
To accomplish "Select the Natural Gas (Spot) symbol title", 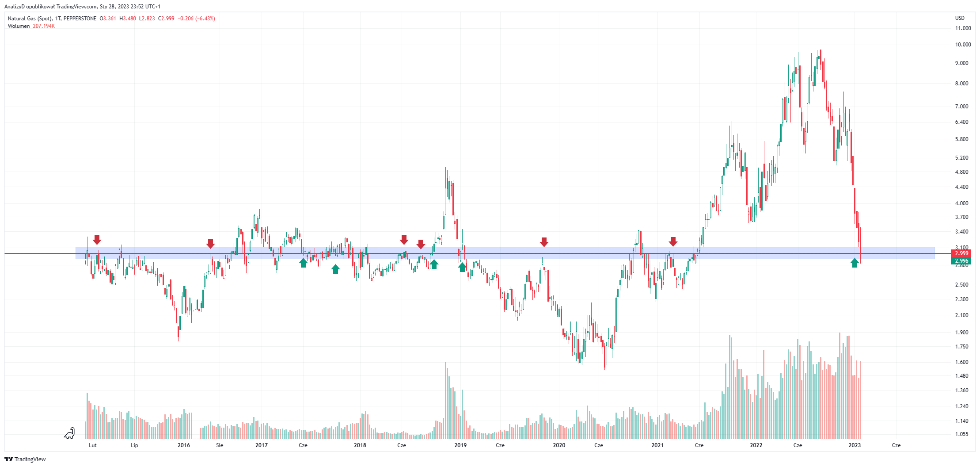I will 30,19.
